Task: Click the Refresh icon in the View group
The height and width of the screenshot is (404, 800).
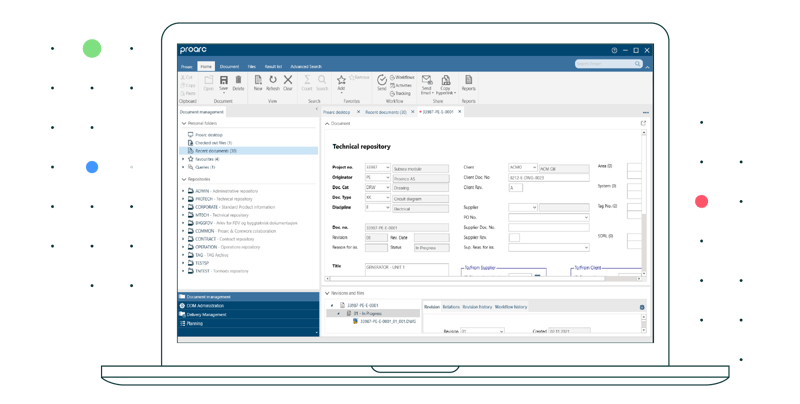Action: (x=273, y=80)
